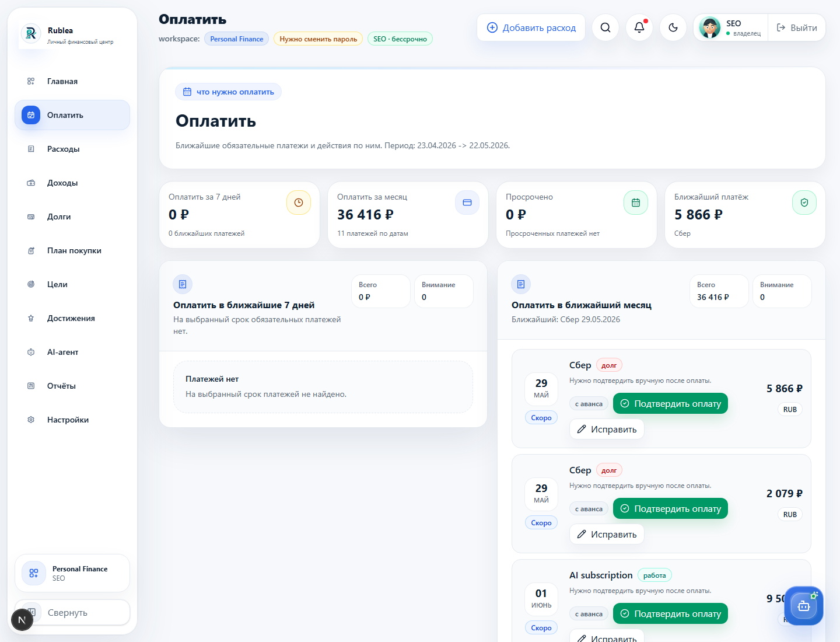840x642 pixels.
Task: Open search with magnifier icon
Action: (x=605, y=27)
